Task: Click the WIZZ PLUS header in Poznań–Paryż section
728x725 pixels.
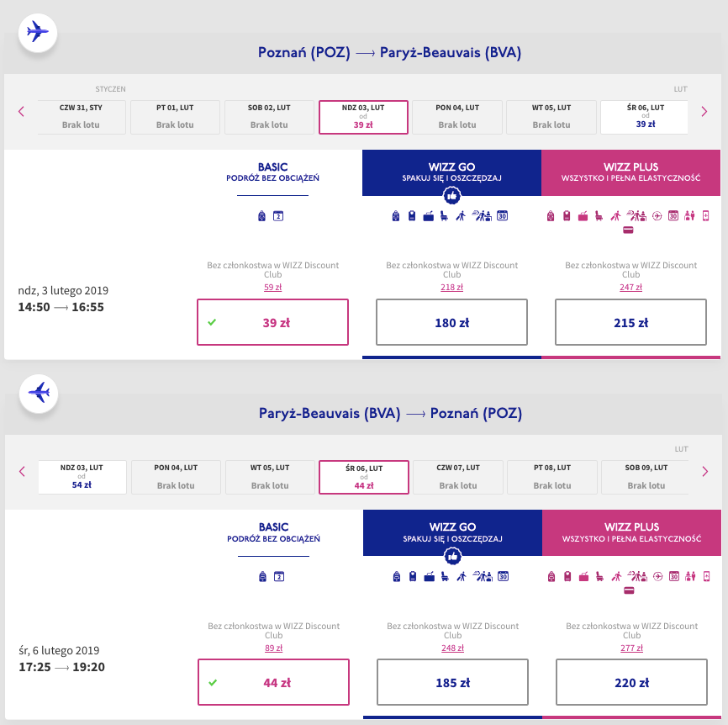Action: [631, 172]
